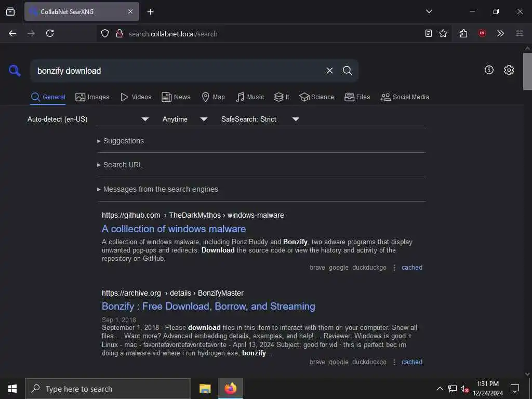The width and height of the screenshot is (532, 399).
Task: Open the Extensions puzzle icon
Action: pos(464,33)
